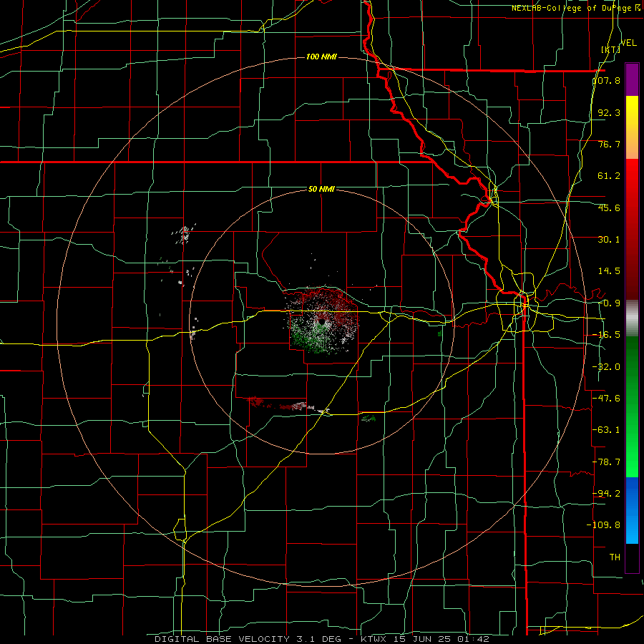Click the -32.0 velocity scale value

click(x=607, y=367)
